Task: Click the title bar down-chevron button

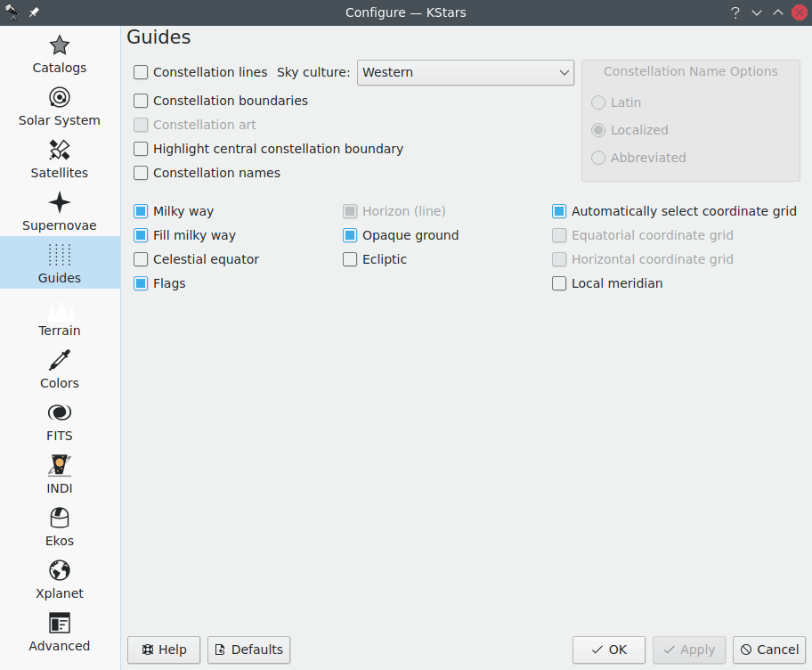Action: tap(757, 12)
